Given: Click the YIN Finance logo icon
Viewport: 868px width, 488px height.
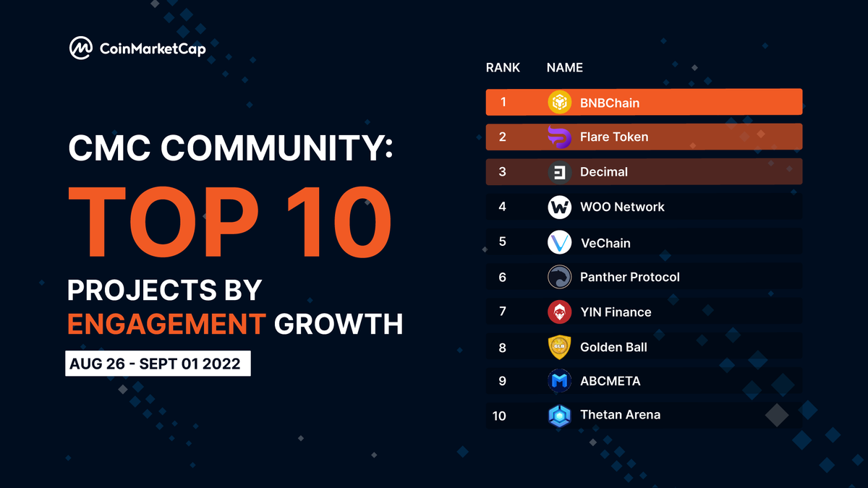Looking at the screenshot, I should (560, 312).
